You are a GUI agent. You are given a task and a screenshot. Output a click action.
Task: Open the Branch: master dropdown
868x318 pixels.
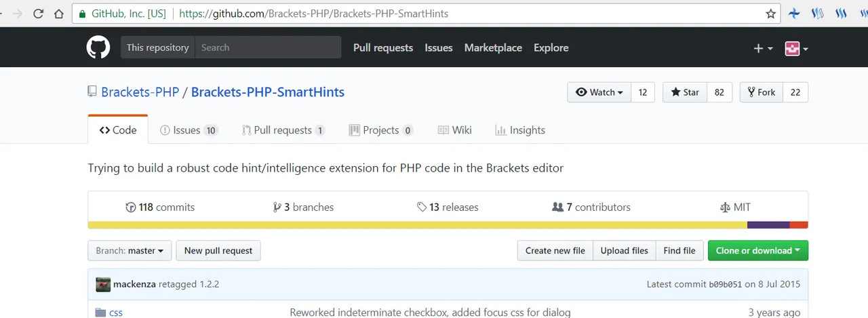130,250
